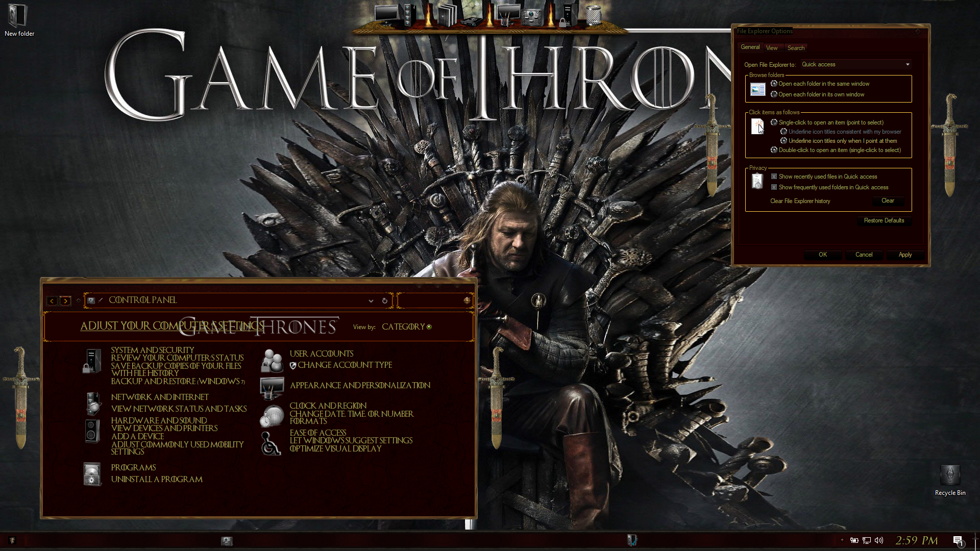Viewport: 980px width, 551px height.
Task: Open the locked computer security dock icon
Action: [x=569, y=15]
